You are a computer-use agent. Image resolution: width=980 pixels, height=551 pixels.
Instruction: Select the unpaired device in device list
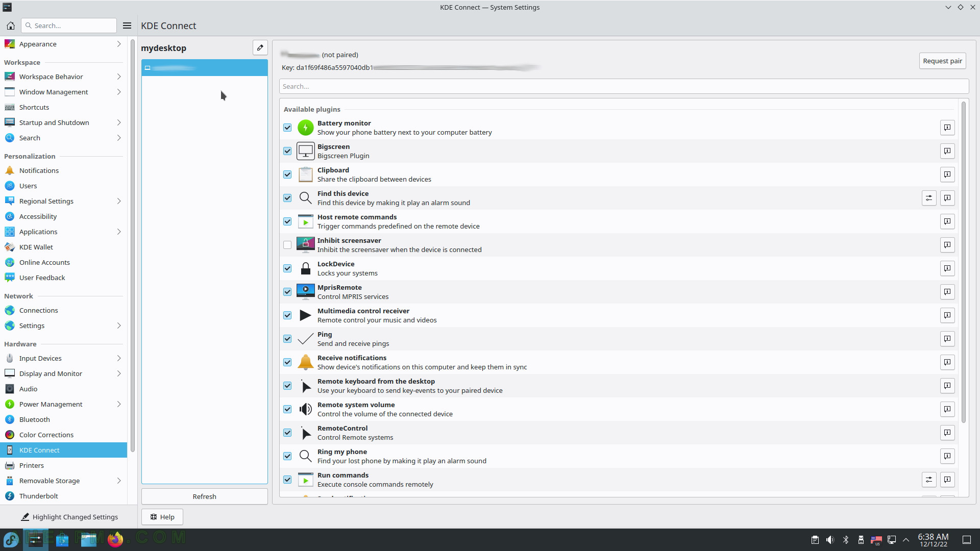point(204,68)
